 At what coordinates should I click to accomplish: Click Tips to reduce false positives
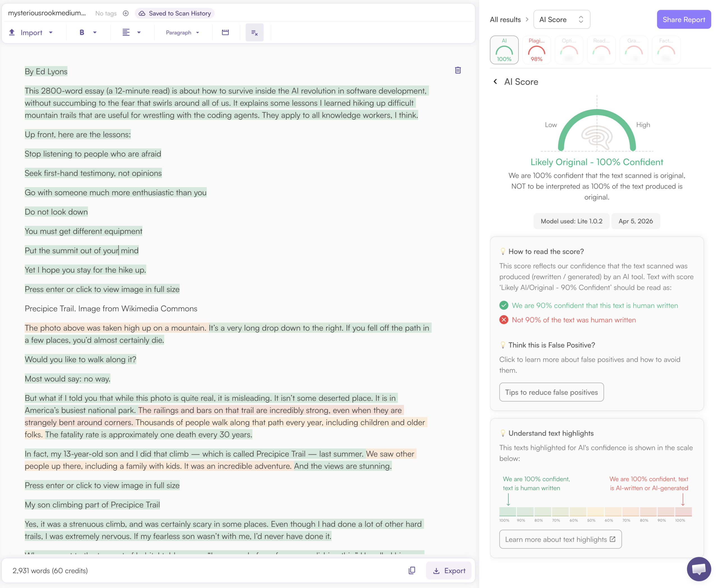pyautogui.click(x=551, y=392)
